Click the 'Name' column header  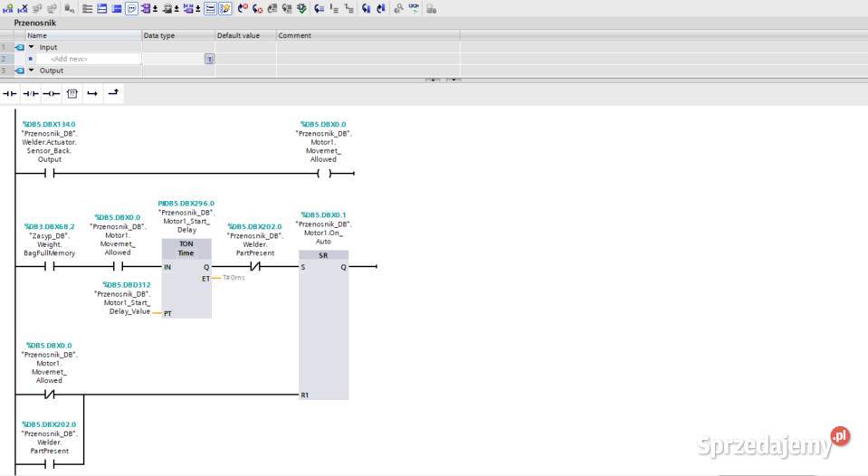pyautogui.click(x=83, y=35)
